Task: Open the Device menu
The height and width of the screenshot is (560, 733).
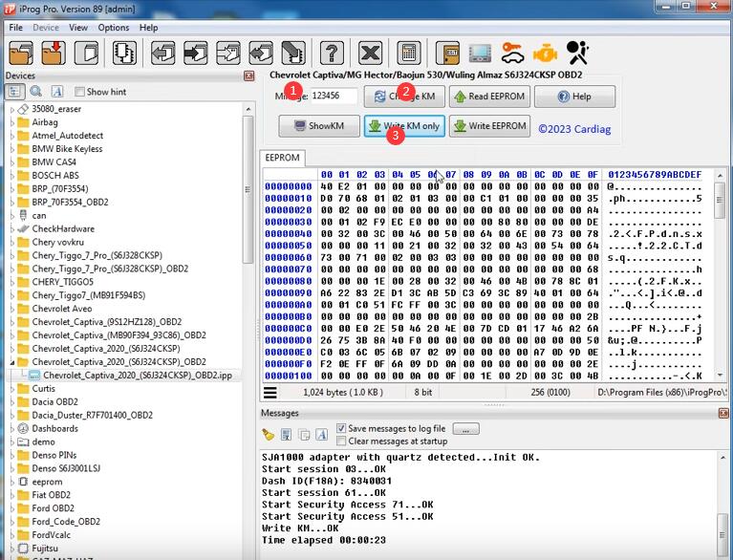Action: 46,28
